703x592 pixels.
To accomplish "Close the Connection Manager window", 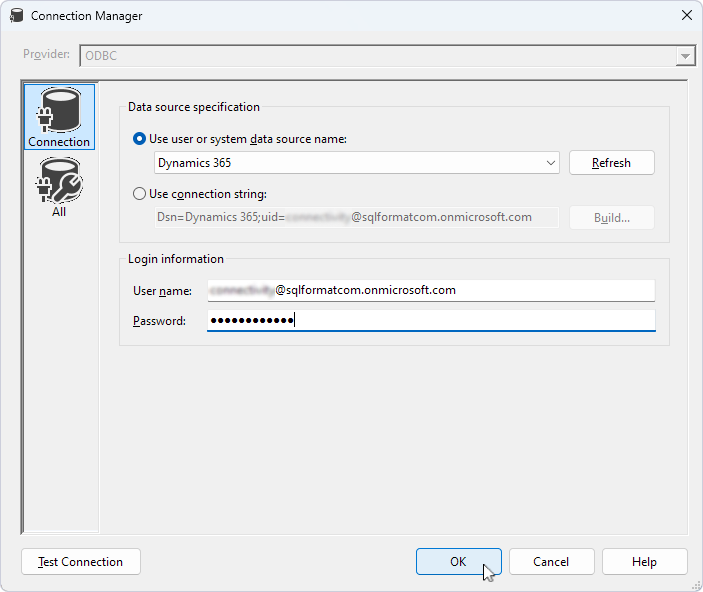I will pyautogui.click(x=686, y=15).
